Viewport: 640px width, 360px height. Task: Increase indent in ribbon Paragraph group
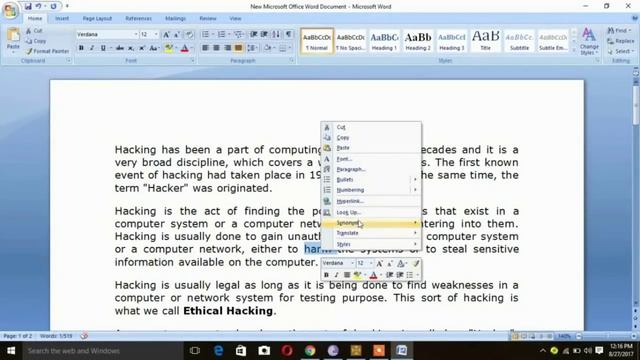coord(264,35)
